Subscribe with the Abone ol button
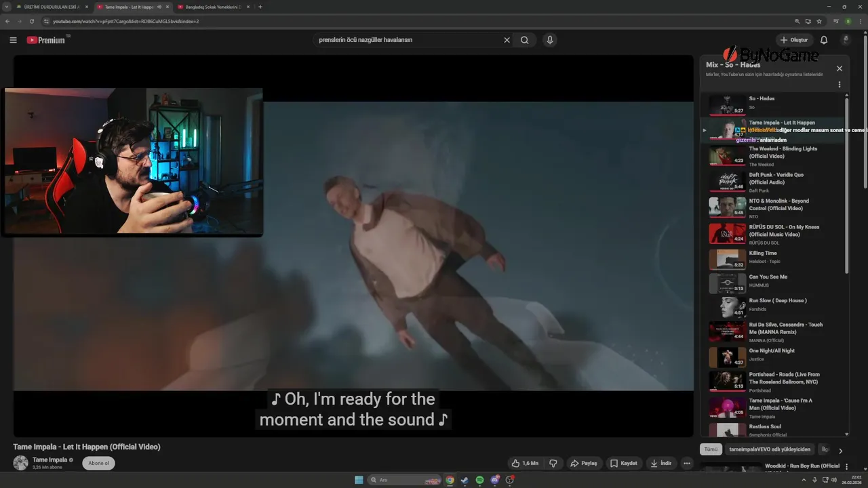 tap(98, 463)
